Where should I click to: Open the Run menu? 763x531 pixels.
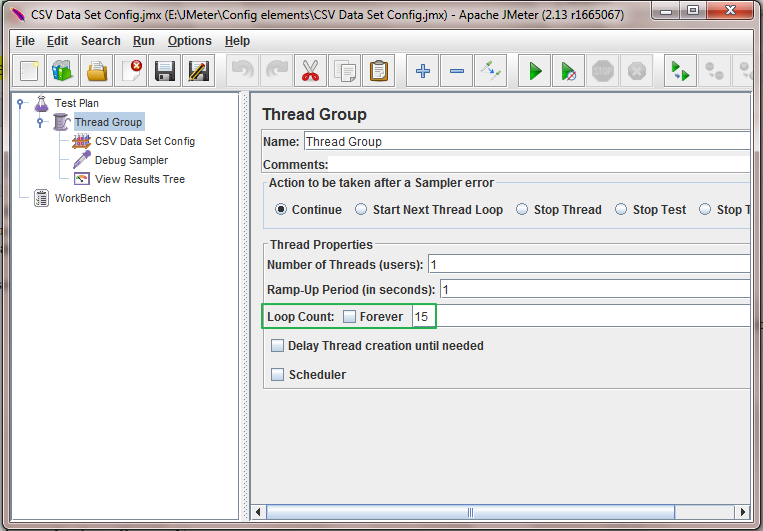pos(144,41)
